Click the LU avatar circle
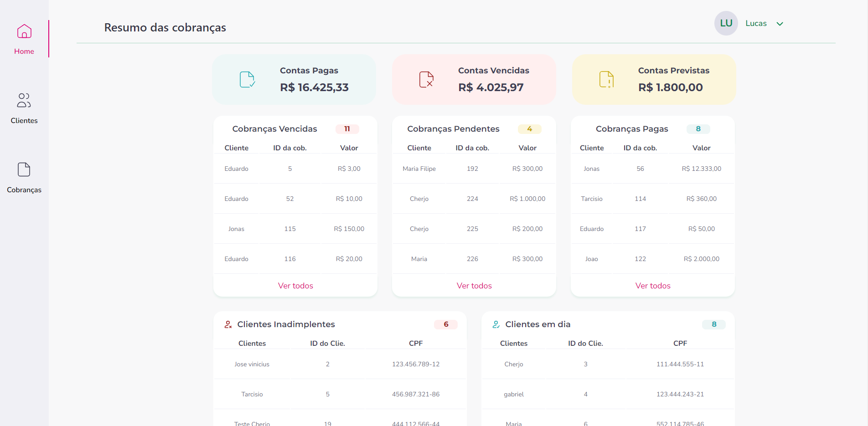This screenshot has width=868, height=426. click(x=726, y=23)
